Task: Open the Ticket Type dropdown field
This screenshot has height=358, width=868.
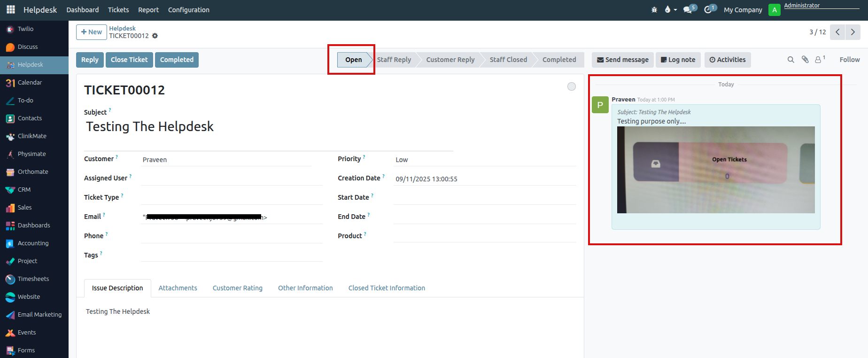Action: coord(231,197)
